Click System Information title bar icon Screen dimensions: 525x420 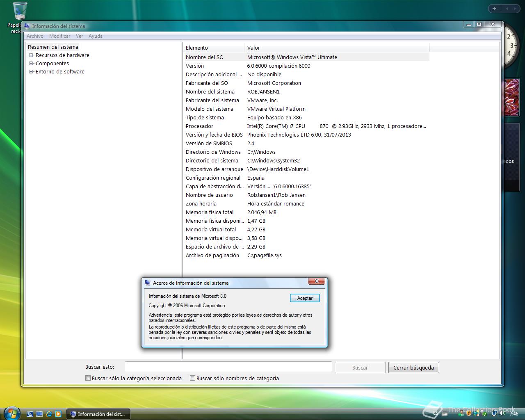[27, 26]
